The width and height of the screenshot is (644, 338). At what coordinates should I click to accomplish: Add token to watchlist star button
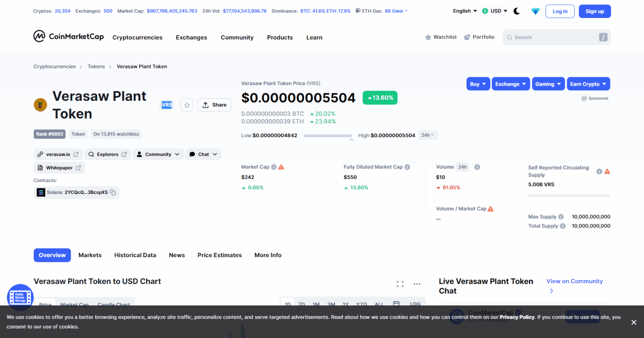187,105
